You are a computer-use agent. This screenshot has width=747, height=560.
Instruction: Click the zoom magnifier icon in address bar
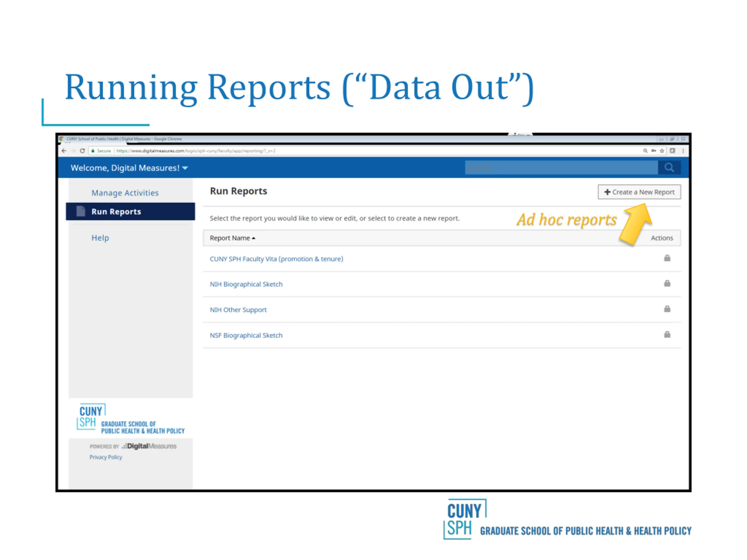645,151
